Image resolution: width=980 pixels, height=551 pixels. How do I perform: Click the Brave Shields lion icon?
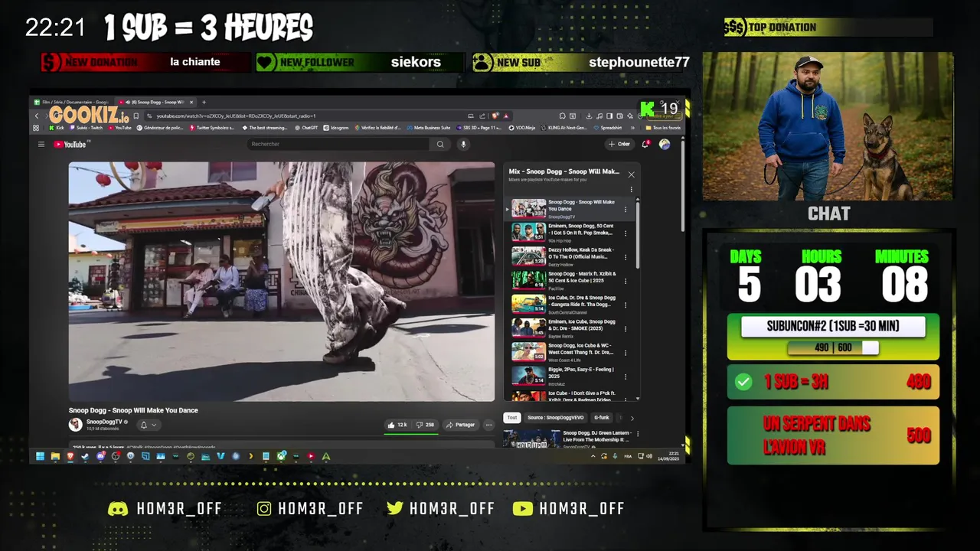click(x=495, y=116)
